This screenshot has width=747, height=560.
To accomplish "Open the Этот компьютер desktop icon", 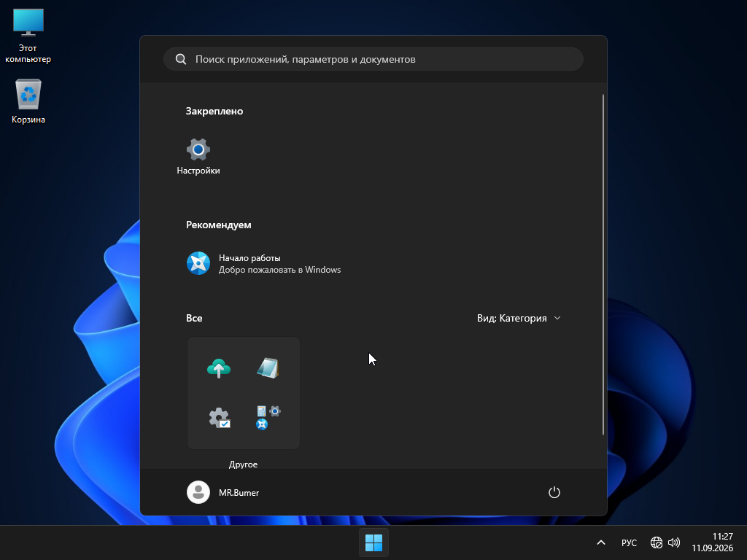I will pyautogui.click(x=28, y=36).
